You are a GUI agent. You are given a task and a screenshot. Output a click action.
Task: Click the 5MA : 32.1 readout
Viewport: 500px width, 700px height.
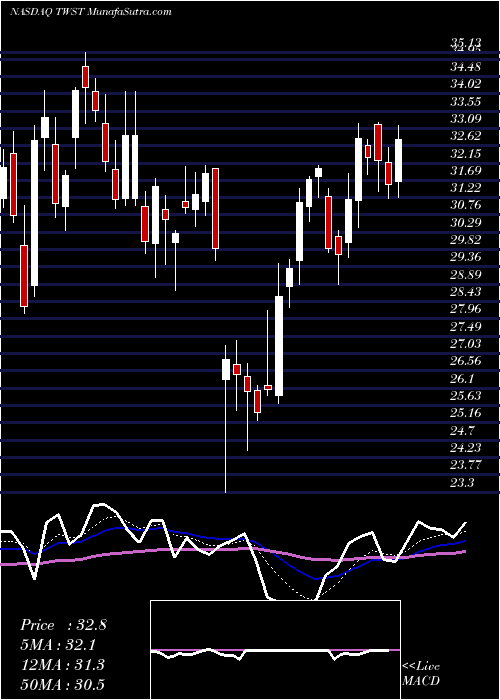pyautogui.click(x=58, y=645)
